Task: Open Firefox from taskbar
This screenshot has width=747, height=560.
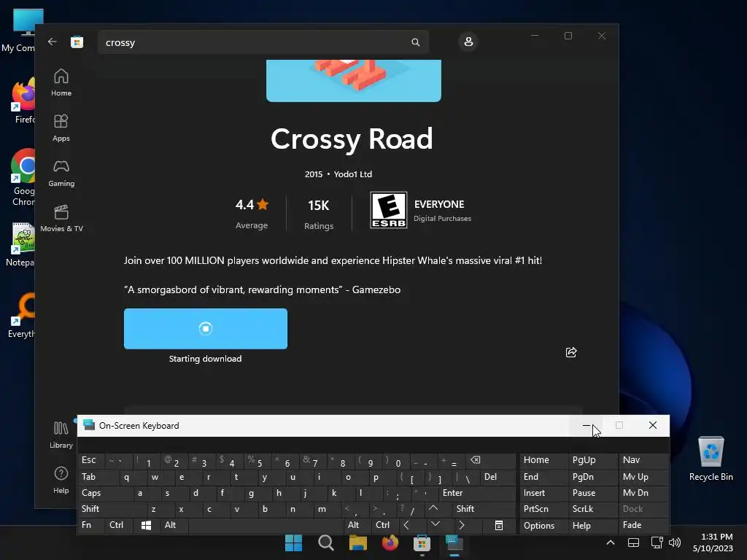Action: [390, 542]
